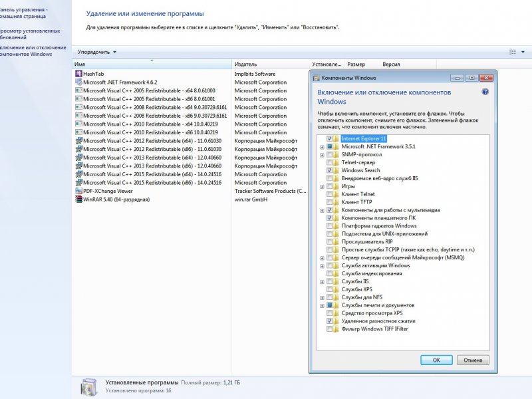Select the HashTab program name
The height and width of the screenshot is (399, 532).
[x=94, y=74]
